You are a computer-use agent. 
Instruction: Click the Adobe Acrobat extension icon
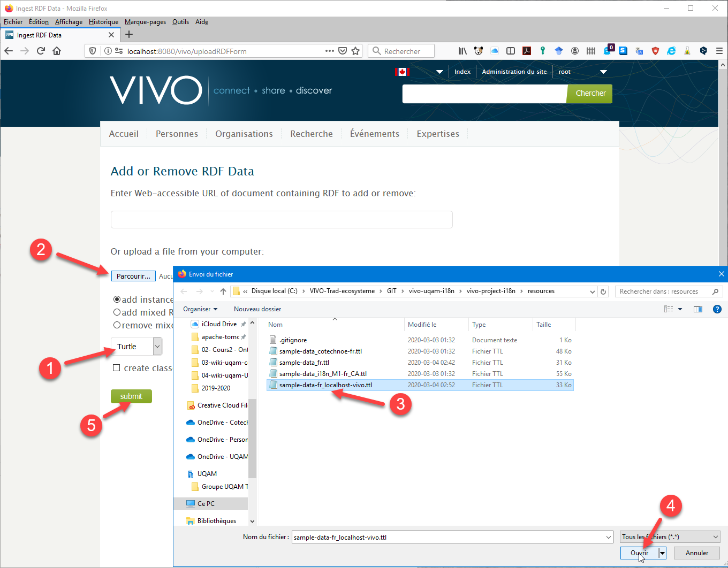[x=527, y=51]
